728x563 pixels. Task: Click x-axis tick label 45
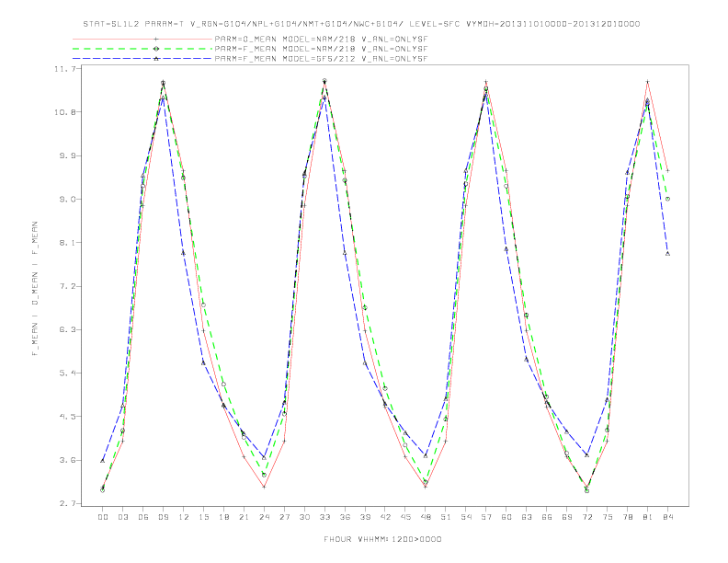click(405, 517)
